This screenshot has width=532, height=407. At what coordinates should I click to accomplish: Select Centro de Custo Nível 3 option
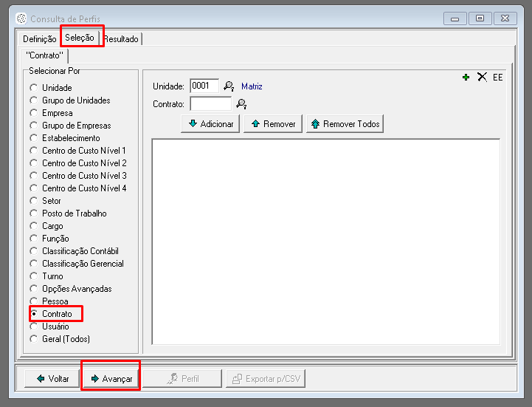33,176
